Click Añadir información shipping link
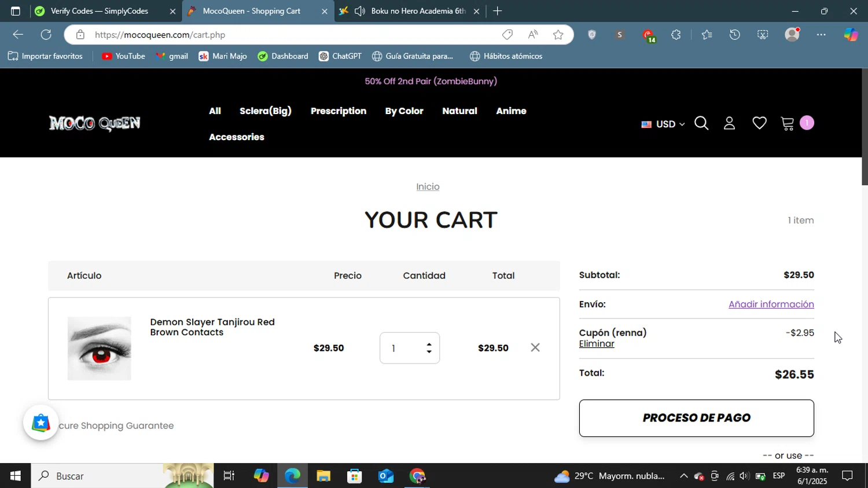Screen dimensions: 868x488 tap(771, 304)
